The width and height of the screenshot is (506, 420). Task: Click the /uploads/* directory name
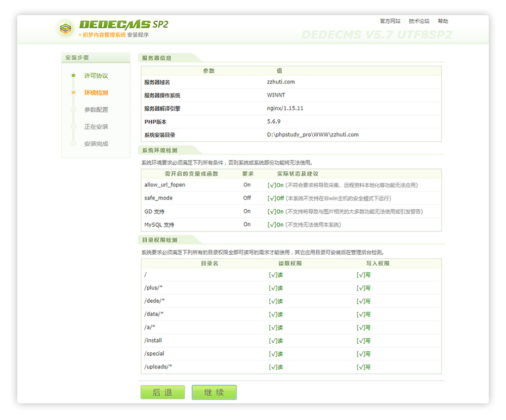(x=158, y=367)
